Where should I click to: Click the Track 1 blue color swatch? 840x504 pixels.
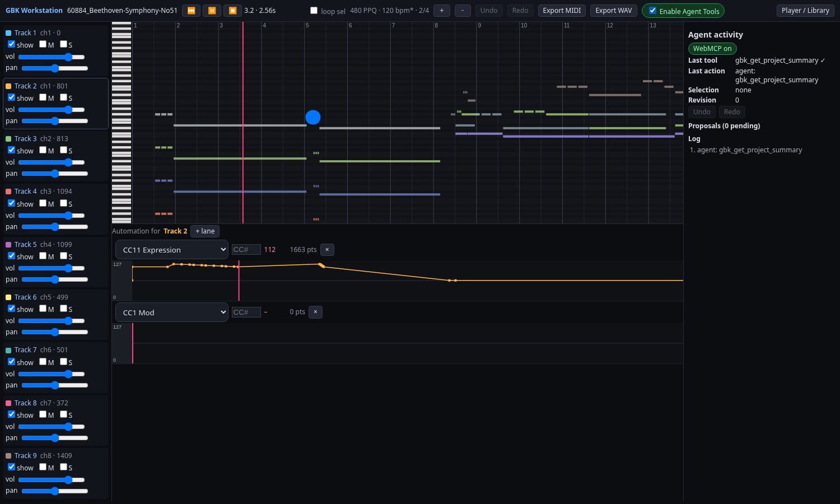(8, 33)
